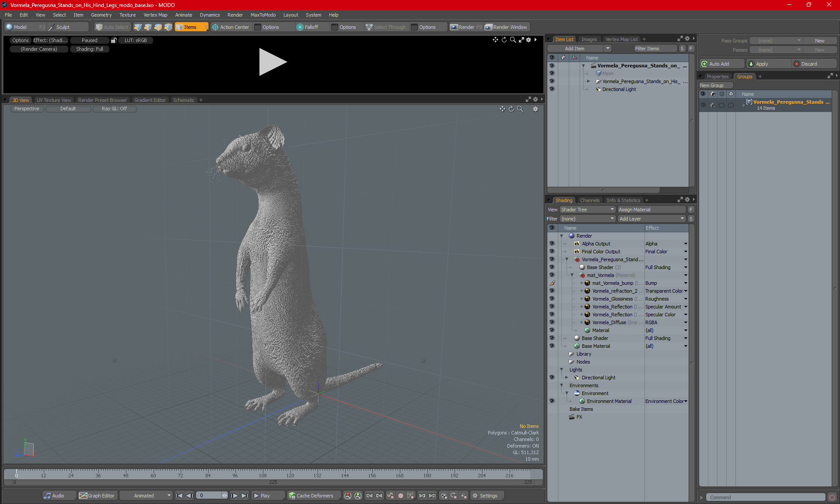The image size is (840, 504).
Task: Click the record keyframe circle icon
Action: 400,496
